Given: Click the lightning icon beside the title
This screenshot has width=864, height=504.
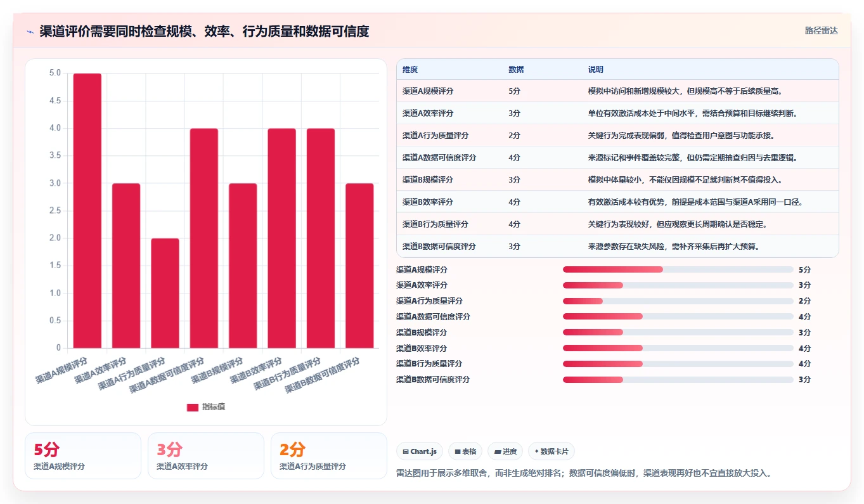Looking at the screenshot, I should (30, 32).
